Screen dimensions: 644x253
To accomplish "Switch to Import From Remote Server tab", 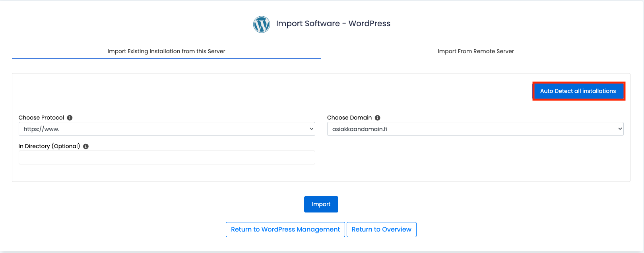I will 476,51.
